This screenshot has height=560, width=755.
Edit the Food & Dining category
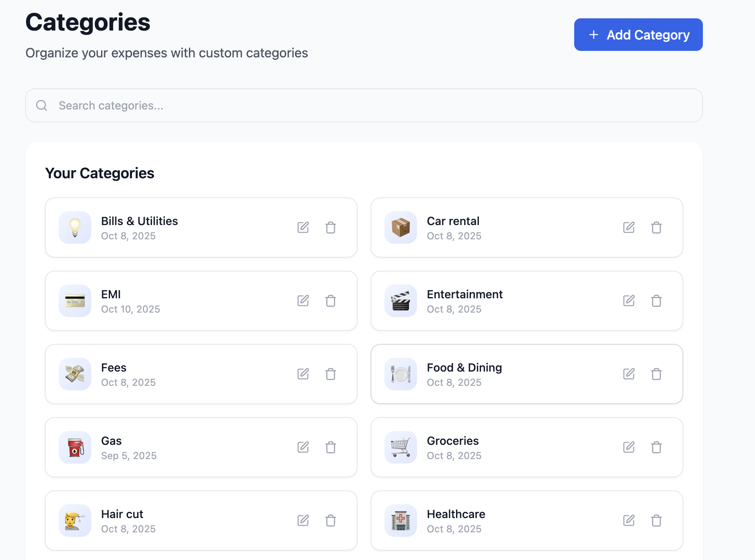[x=629, y=374]
